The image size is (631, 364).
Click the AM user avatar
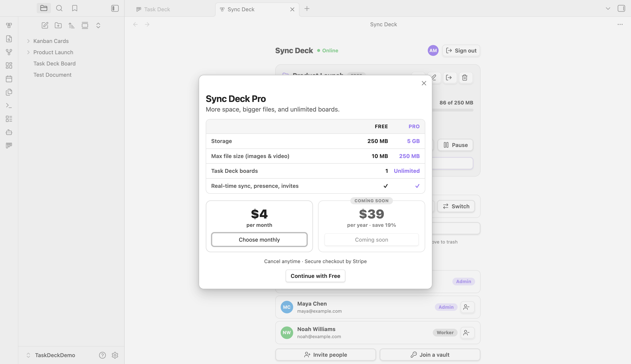(433, 50)
